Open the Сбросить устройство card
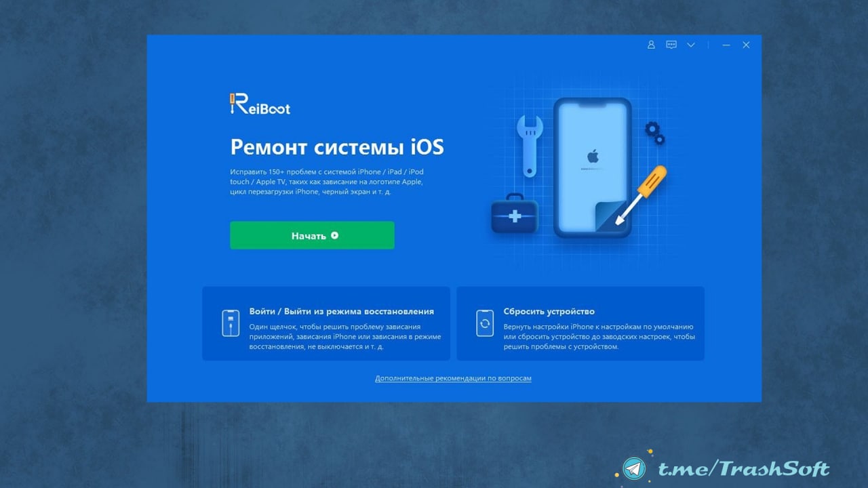The height and width of the screenshot is (488, 868). pyautogui.click(x=580, y=323)
